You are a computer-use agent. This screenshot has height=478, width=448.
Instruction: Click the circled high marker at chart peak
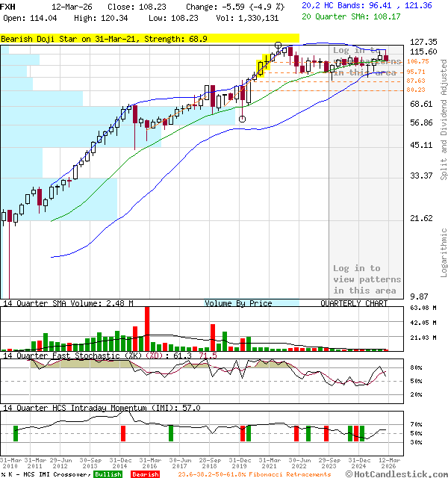click(x=279, y=46)
